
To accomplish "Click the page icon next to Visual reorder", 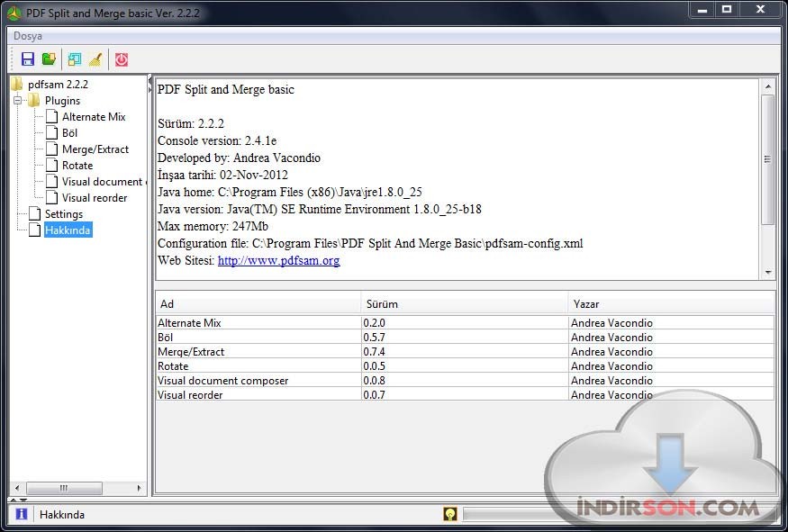I will 51,197.
